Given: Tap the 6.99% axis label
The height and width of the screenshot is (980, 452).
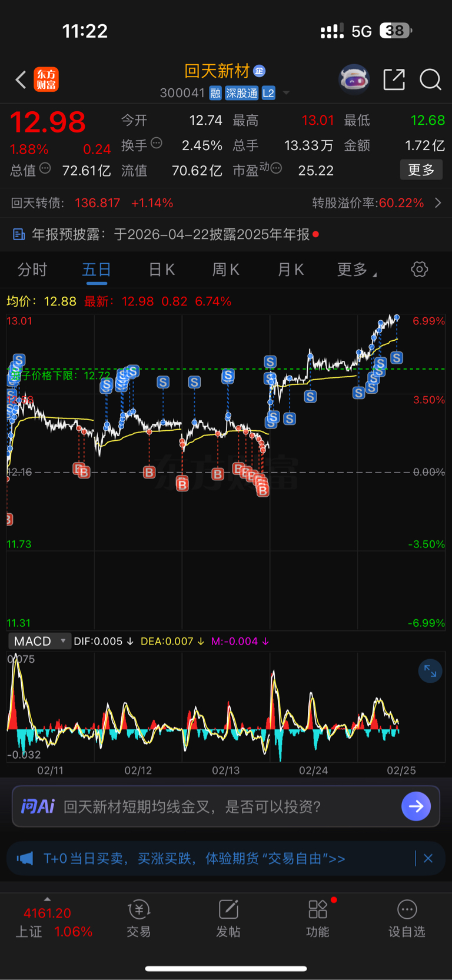Looking at the screenshot, I should [x=429, y=321].
